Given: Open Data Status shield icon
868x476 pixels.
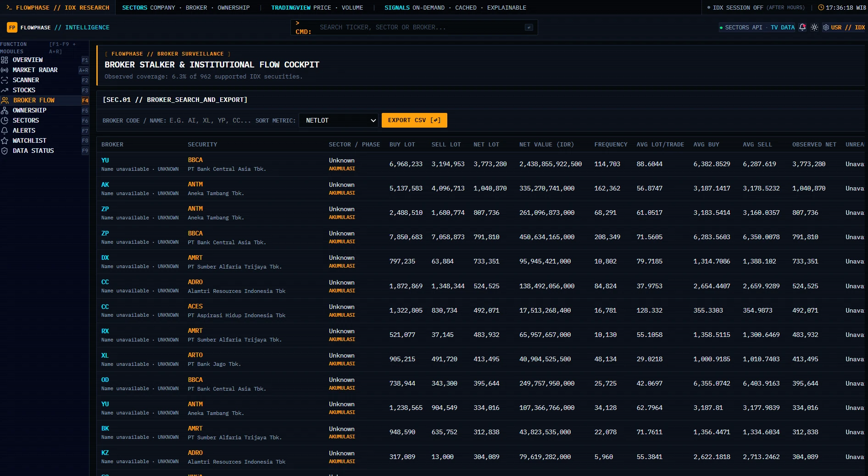Looking at the screenshot, I should tap(5, 151).
